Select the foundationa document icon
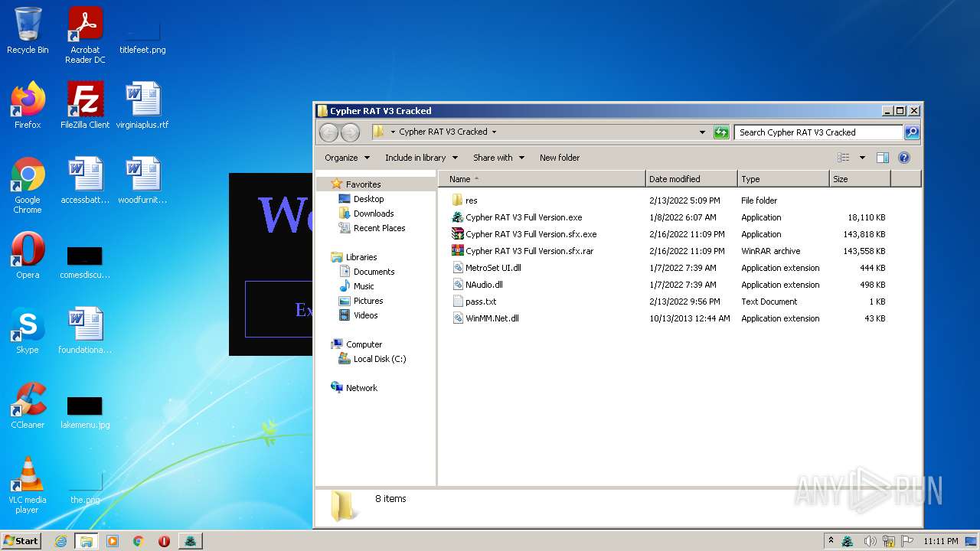Screen dimensions: 980x551 click(x=85, y=331)
